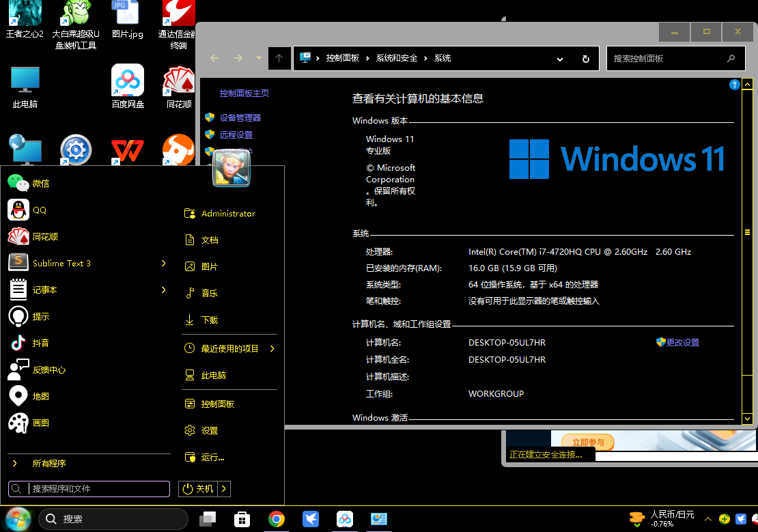
Task: Click the 搜索程序和文件 search field
Action: point(89,489)
